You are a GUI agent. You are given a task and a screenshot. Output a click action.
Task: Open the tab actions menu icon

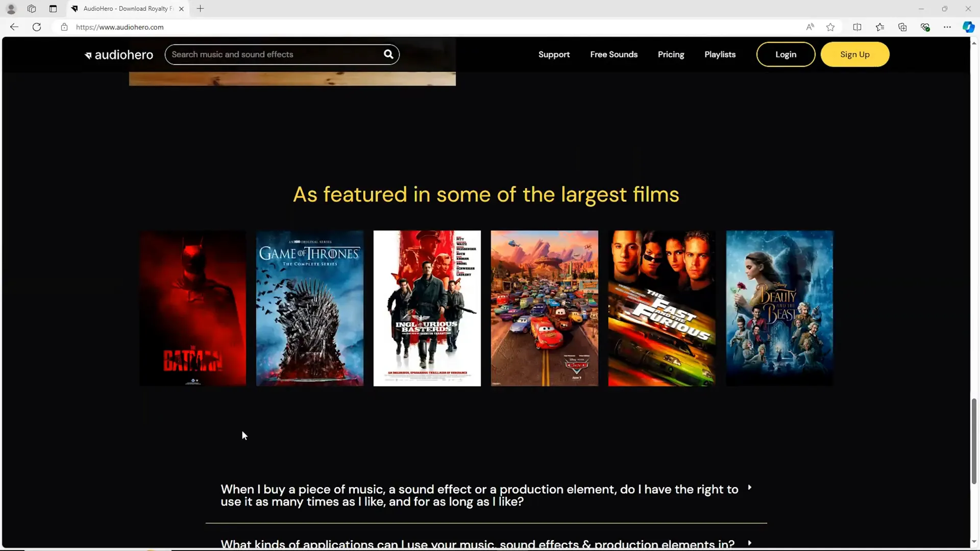click(53, 9)
